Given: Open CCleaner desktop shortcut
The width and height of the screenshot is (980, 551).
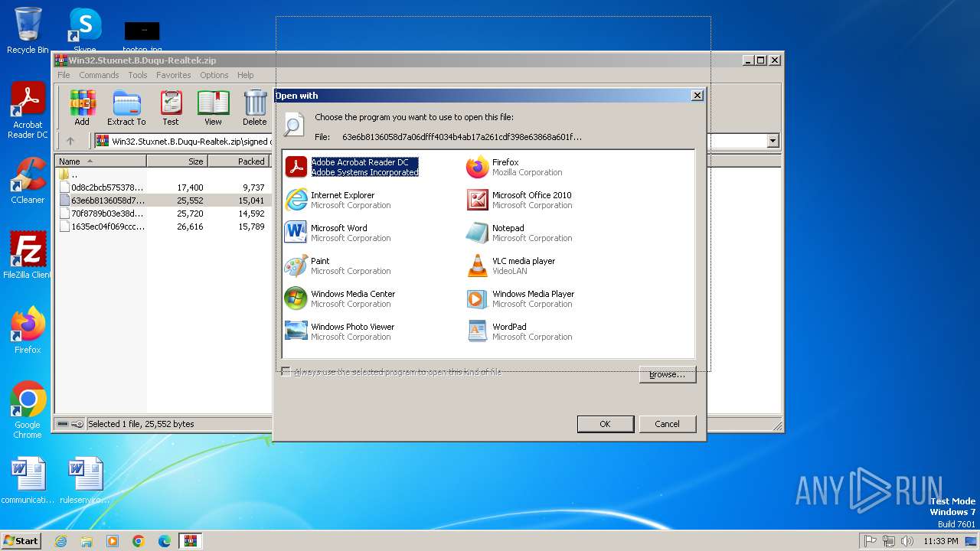Looking at the screenshot, I should 28,181.
